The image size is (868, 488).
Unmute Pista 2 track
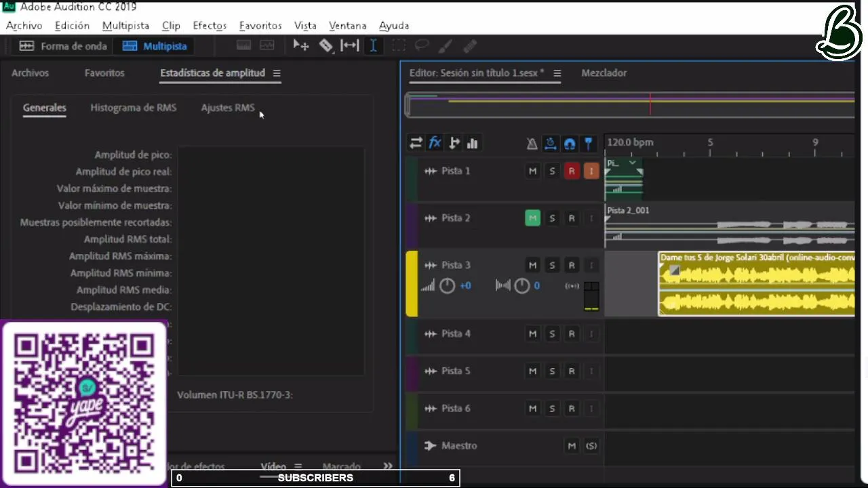pos(533,218)
